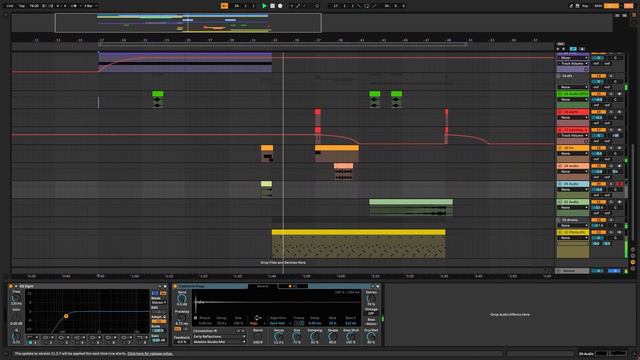Toggle EQ Eight device activator
This screenshot has height=360, width=640.
tap(11, 286)
